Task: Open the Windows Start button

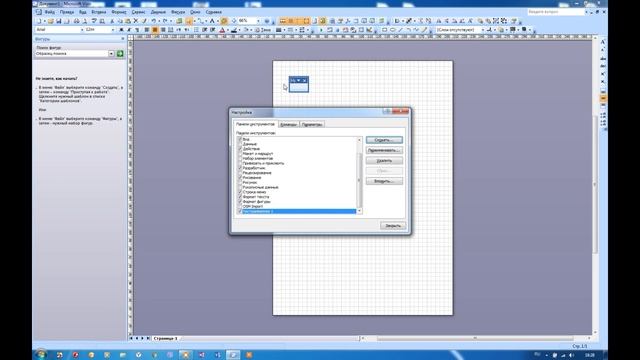Action: tap(41, 354)
